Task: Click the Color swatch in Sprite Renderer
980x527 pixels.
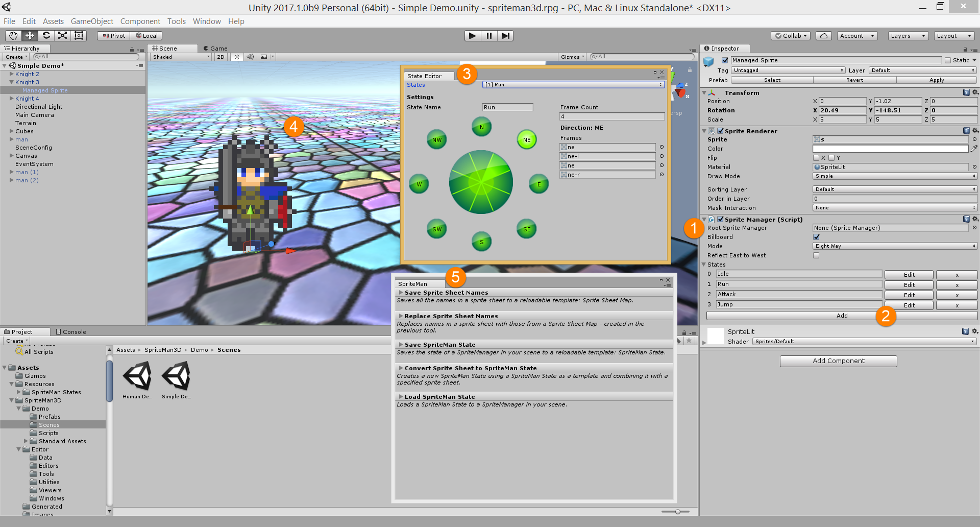Action: (891, 148)
